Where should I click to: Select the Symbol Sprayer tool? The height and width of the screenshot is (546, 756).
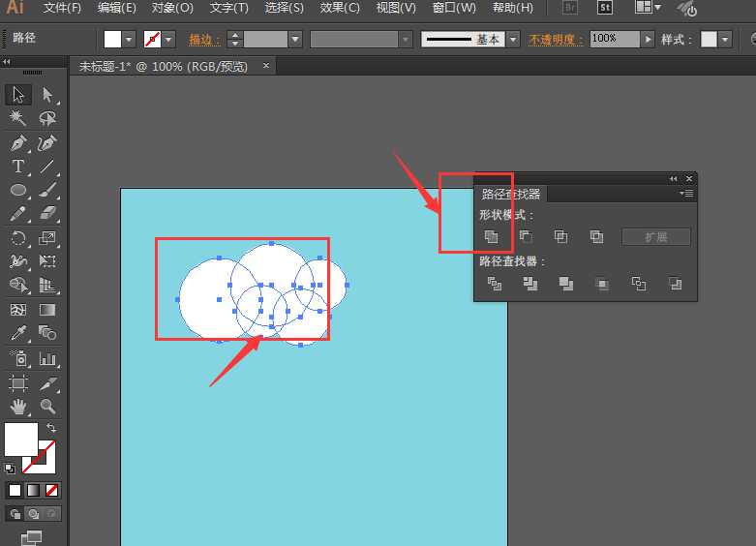pos(18,358)
